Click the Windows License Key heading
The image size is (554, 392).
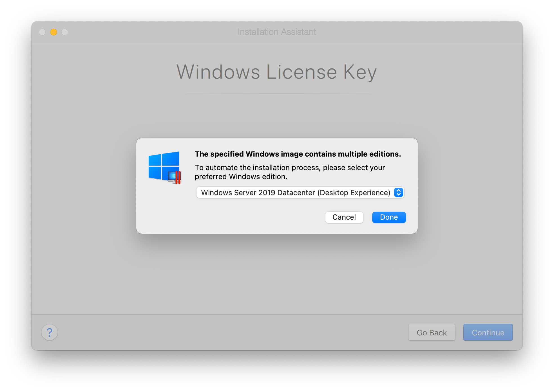point(277,72)
